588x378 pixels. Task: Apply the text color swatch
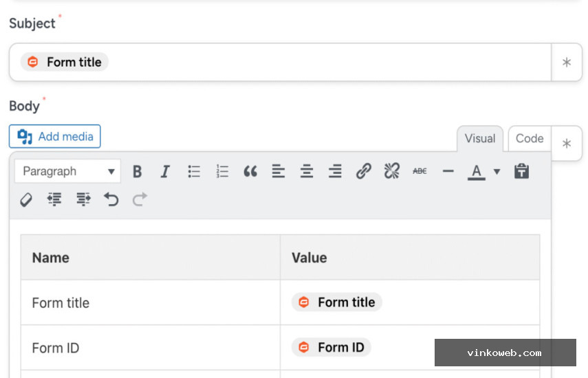pyautogui.click(x=477, y=172)
